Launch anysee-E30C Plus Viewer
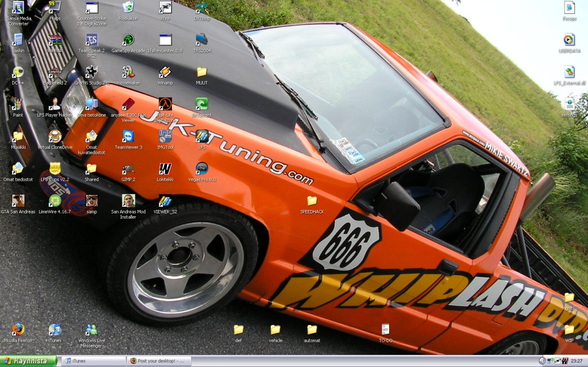This screenshot has width=588, height=367. click(128, 104)
